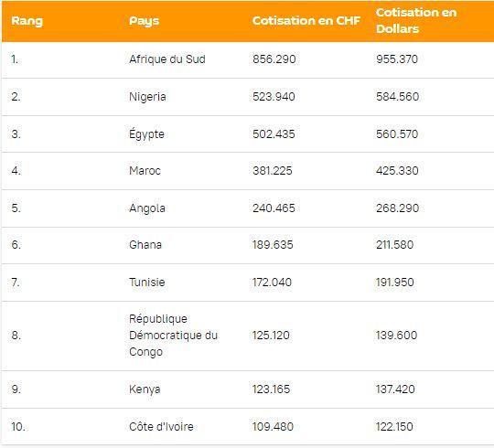The height and width of the screenshot is (448, 494).
Task: Click the 856.290 CHF value
Action: pos(274,59)
